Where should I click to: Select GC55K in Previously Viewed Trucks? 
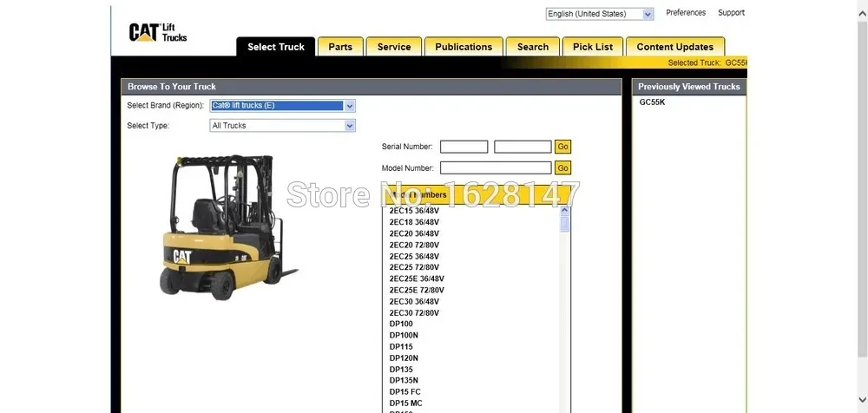652,102
